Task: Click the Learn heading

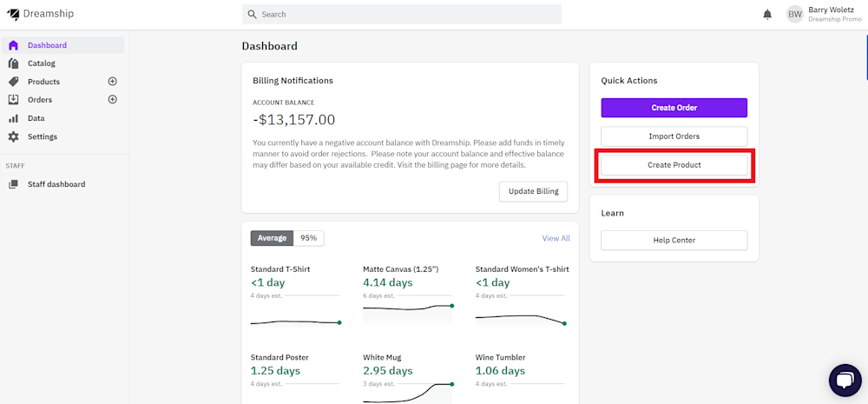Action: pyautogui.click(x=612, y=214)
